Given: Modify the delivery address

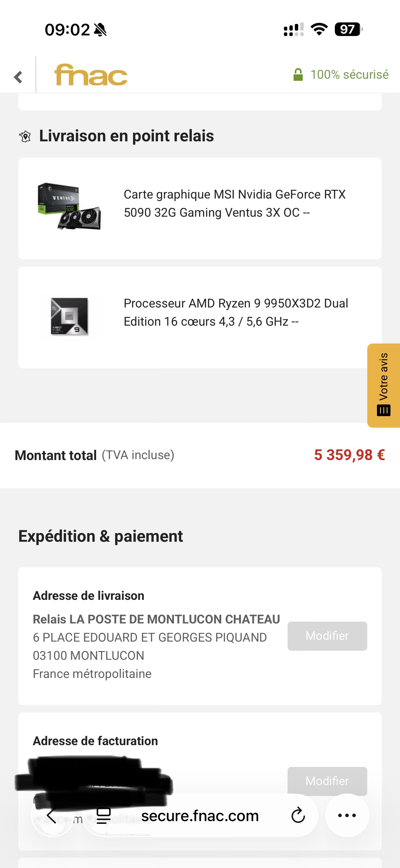Looking at the screenshot, I should 327,636.
